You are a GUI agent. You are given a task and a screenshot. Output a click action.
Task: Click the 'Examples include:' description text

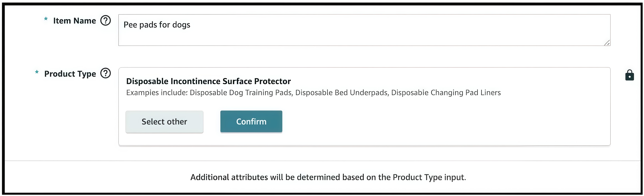[x=157, y=93]
